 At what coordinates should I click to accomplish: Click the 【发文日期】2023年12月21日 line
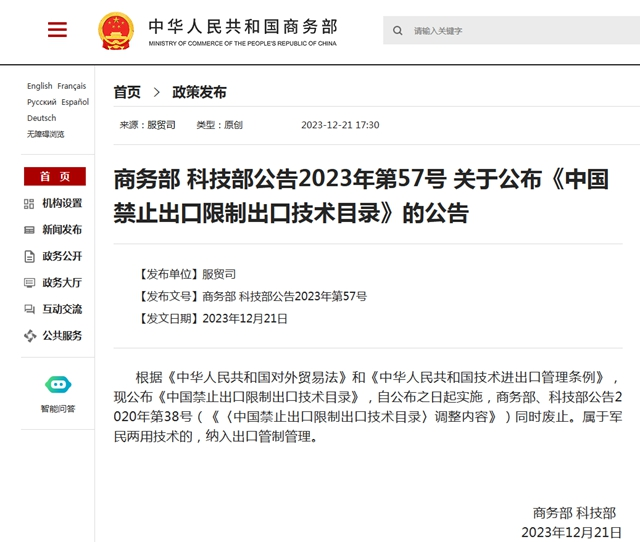211,318
